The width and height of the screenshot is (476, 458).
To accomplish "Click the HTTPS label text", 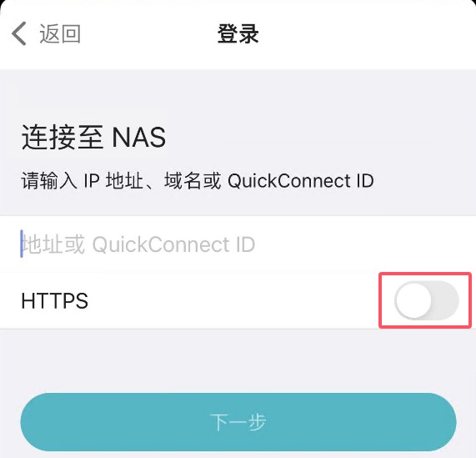I will 55,300.
